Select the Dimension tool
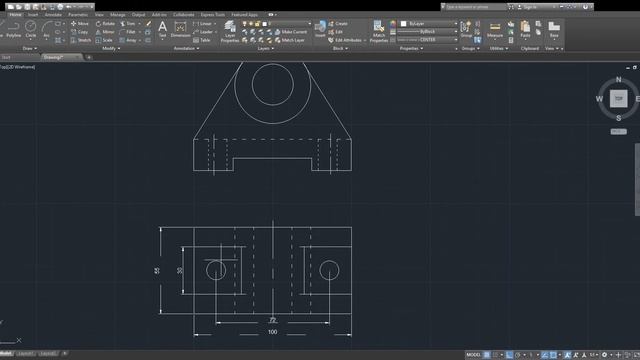 180,29
